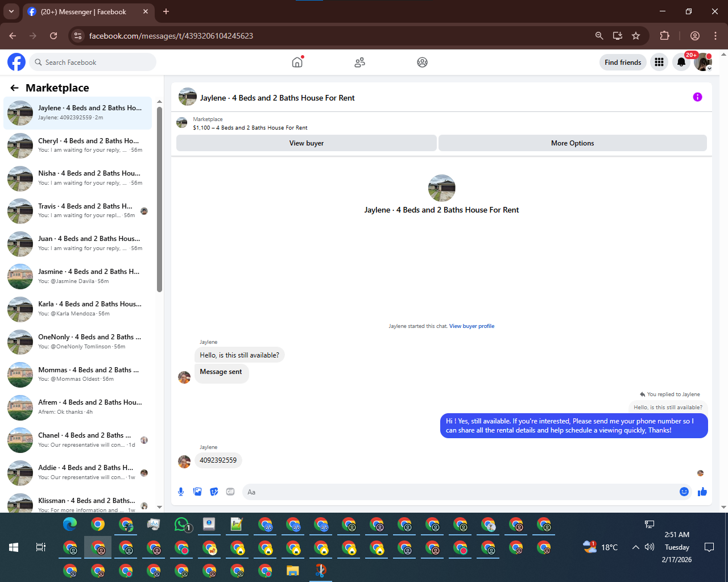Reload the page
Viewport: 728px width, 582px height.
click(x=53, y=36)
